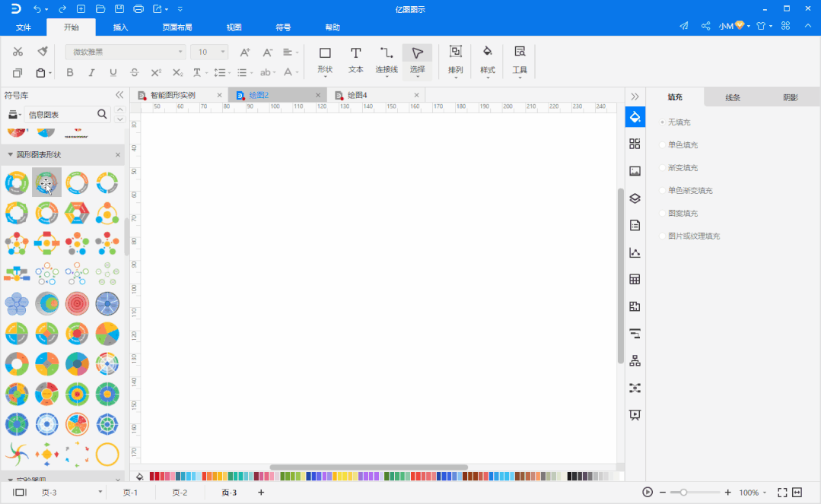Click the Table panel icon in sidebar
This screenshot has height=504, width=821.
635,279
